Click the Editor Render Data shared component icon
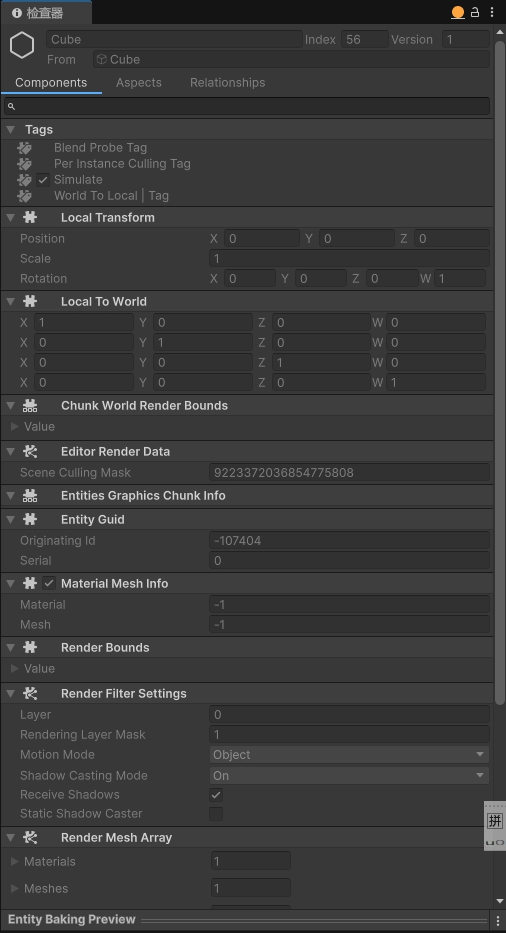506x933 pixels. point(30,452)
